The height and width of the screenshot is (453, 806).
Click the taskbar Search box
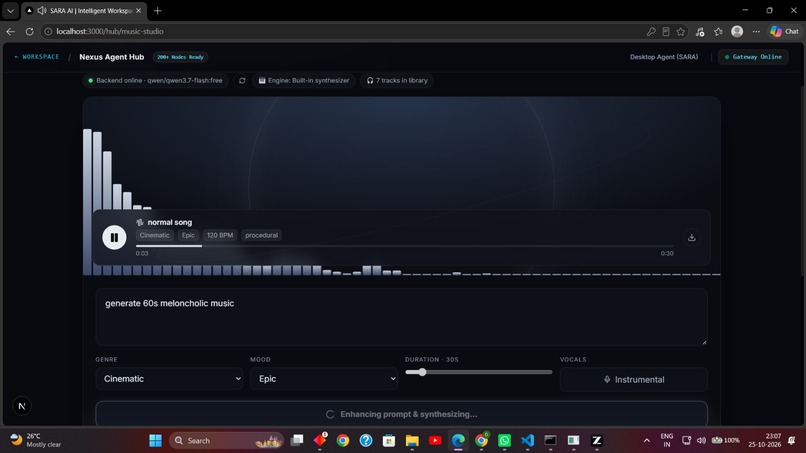(x=226, y=441)
